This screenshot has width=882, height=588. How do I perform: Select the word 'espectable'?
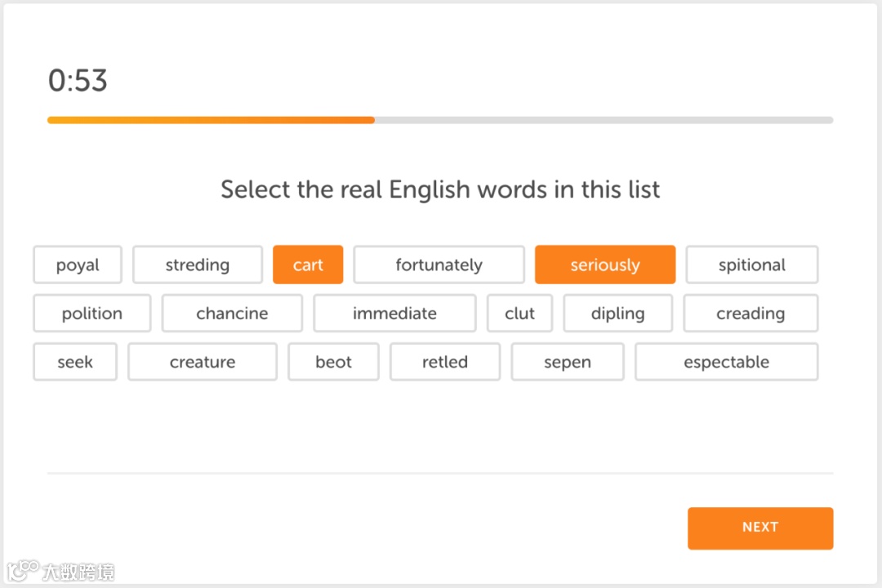click(x=726, y=362)
